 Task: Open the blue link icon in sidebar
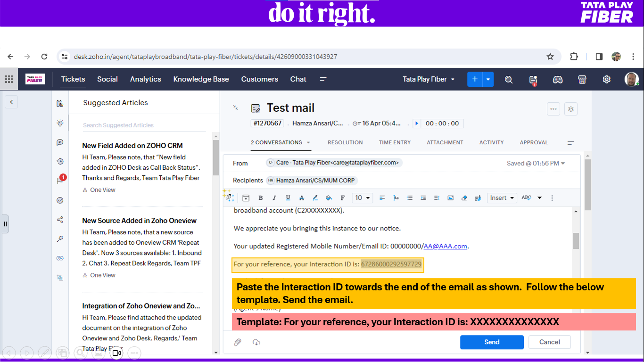[x=60, y=258]
